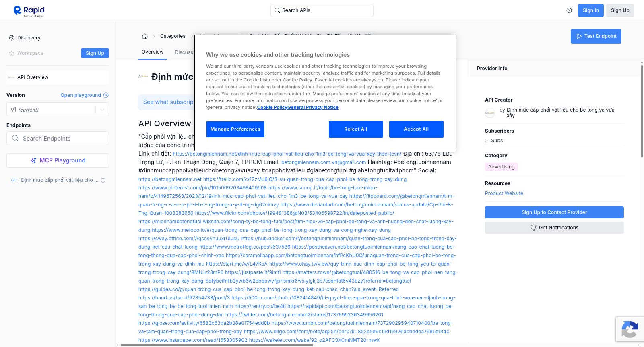
Task: Switch to the Overview tab
Action: (x=153, y=52)
